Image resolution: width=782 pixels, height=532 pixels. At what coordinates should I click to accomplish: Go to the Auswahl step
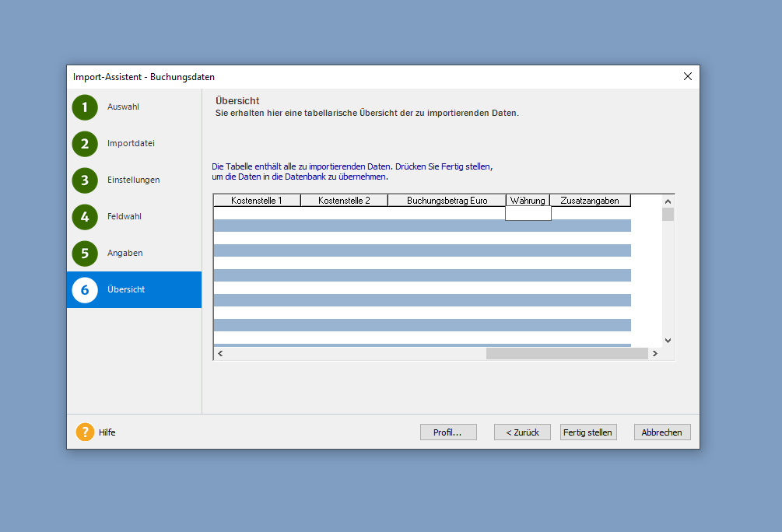tap(123, 107)
